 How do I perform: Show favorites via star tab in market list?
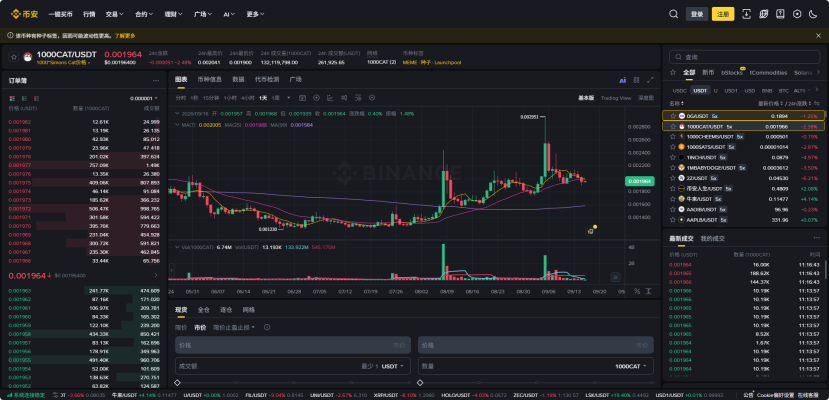(673, 73)
